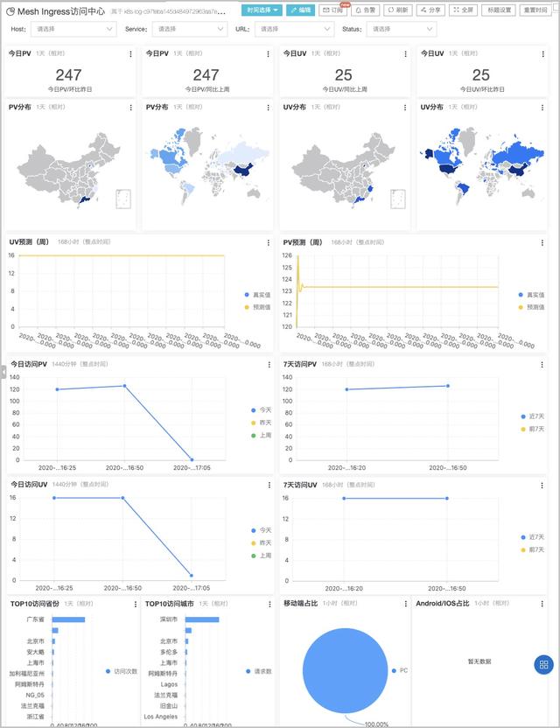Open three-dot menu of 今日访问PV panel
The height and width of the screenshot is (728, 560).
(x=269, y=365)
